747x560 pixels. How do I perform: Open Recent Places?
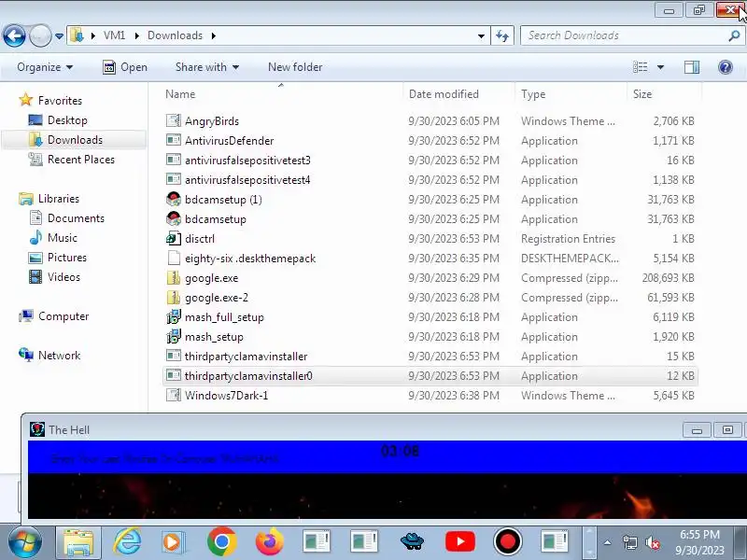pyautogui.click(x=81, y=159)
